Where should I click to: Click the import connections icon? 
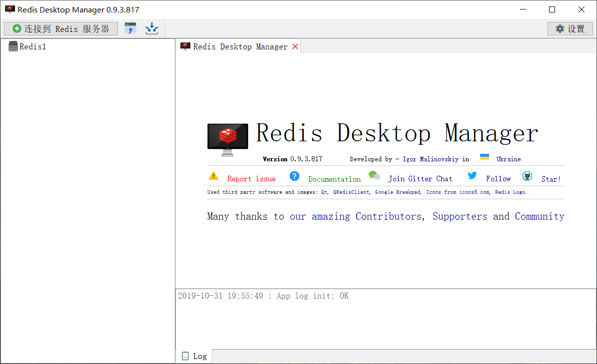pyautogui.click(x=130, y=28)
